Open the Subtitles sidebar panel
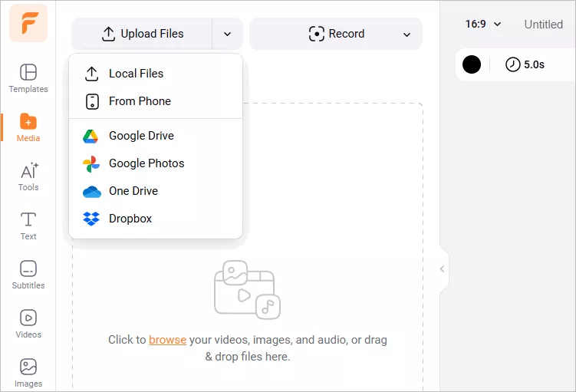This screenshot has height=392, width=576. point(28,275)
